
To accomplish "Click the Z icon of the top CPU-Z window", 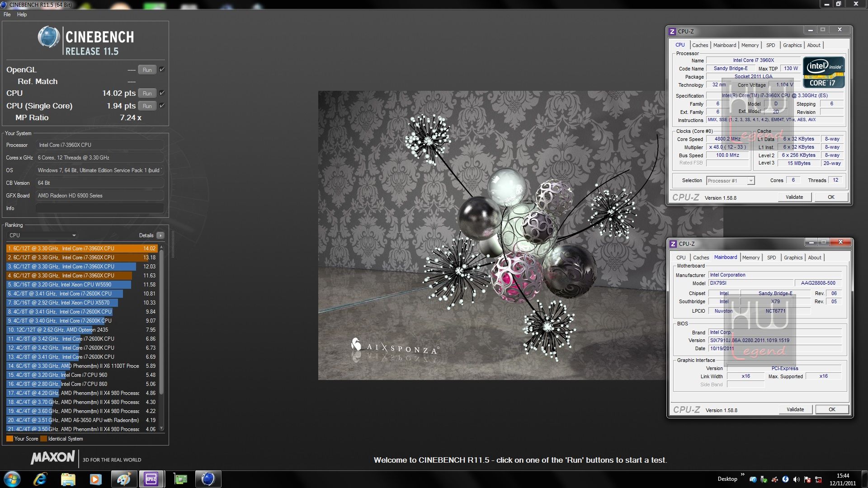I will [x=672, y=31].
